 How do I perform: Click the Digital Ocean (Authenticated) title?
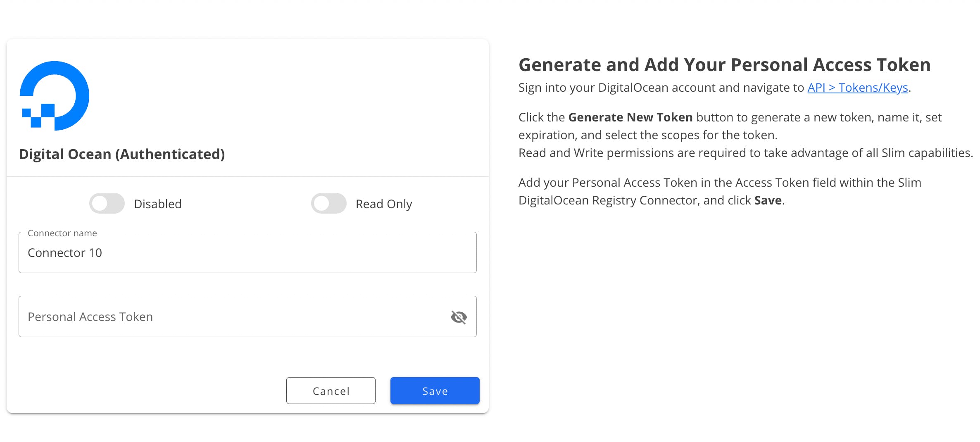pos(122,154)
